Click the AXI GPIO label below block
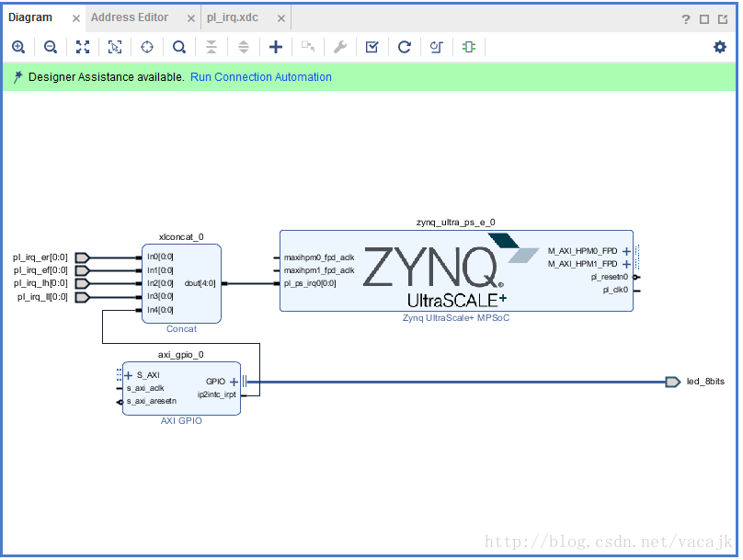This screenshot has height=560, width=743. [x=181, y=421]
